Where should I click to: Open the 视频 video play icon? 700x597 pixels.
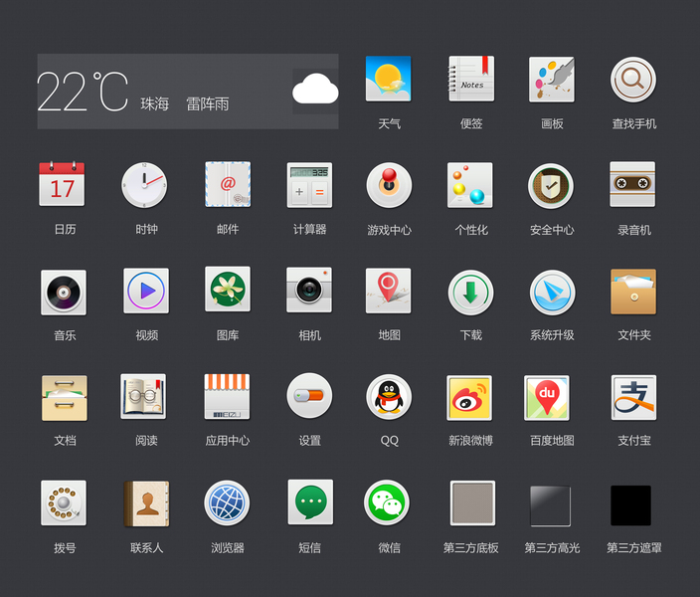click(x=146, y=291)
